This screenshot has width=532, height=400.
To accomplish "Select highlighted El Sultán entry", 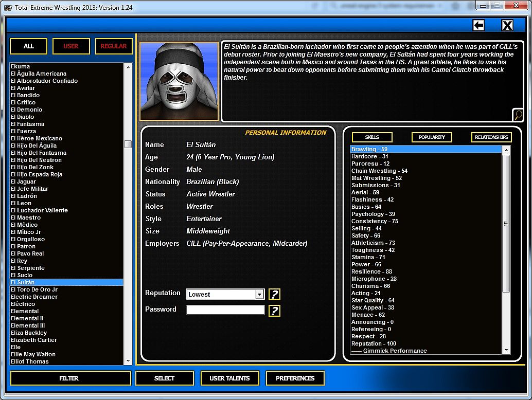I will point(66,282).
